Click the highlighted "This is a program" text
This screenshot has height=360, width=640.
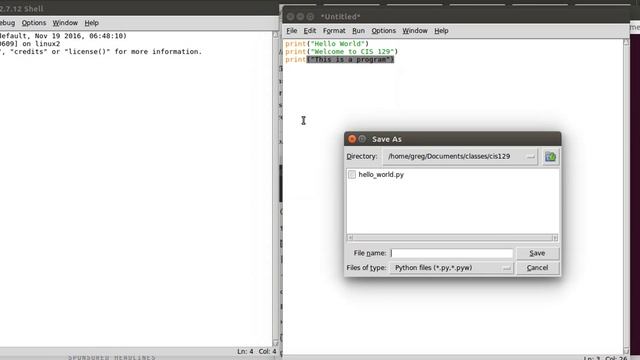point(351,60)
